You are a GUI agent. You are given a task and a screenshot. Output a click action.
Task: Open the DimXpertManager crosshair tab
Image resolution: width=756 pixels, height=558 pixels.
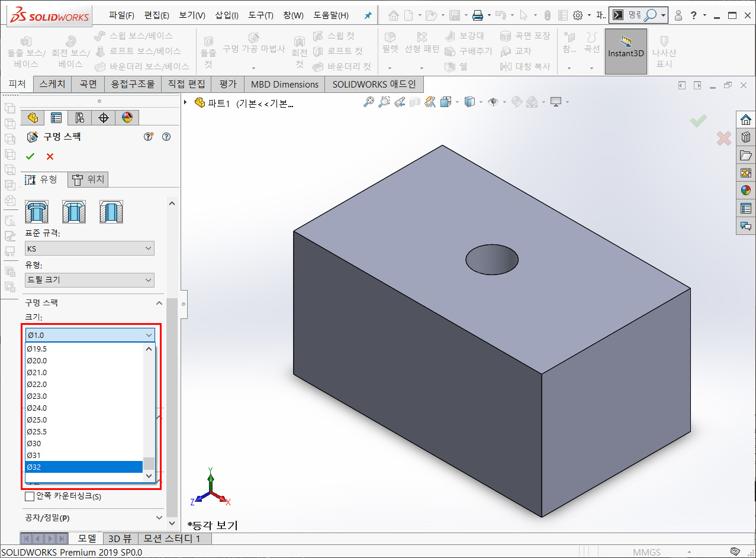coord(104,117)
